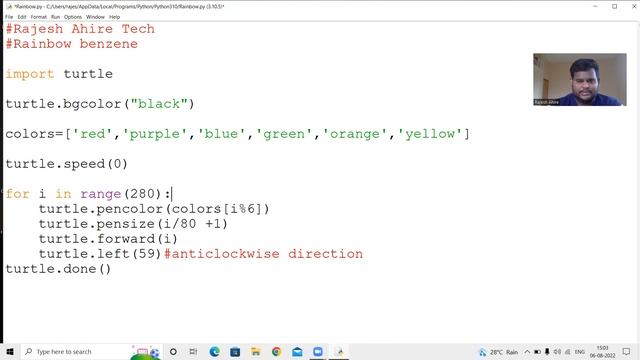Open the Run menu
The width and height of the screenshot is (640, 360).
[x=56, y=17]
